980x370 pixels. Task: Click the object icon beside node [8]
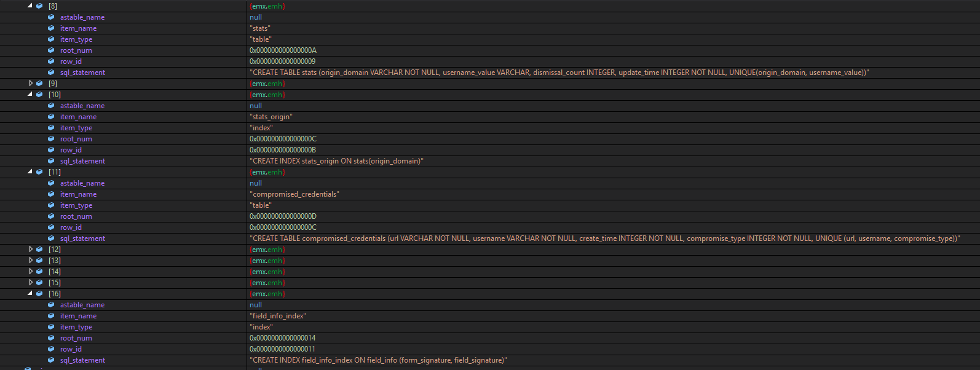39,6
